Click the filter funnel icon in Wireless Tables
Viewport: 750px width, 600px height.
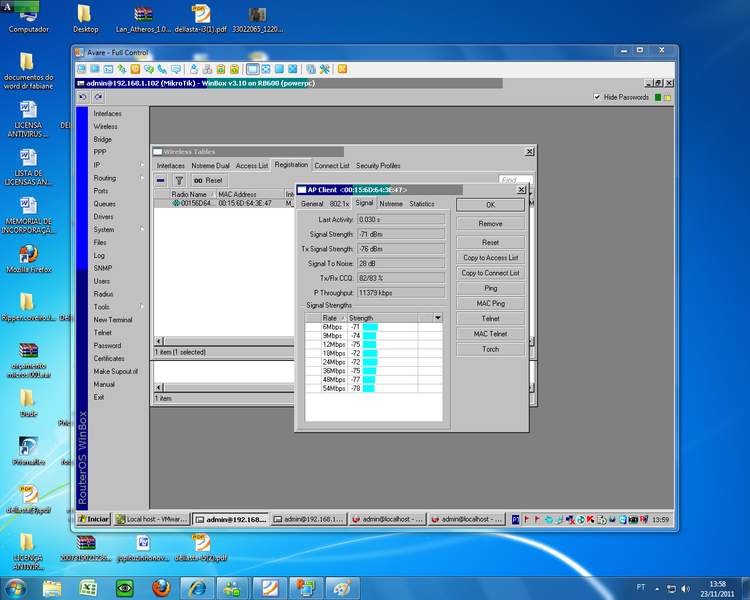point(179,180)
